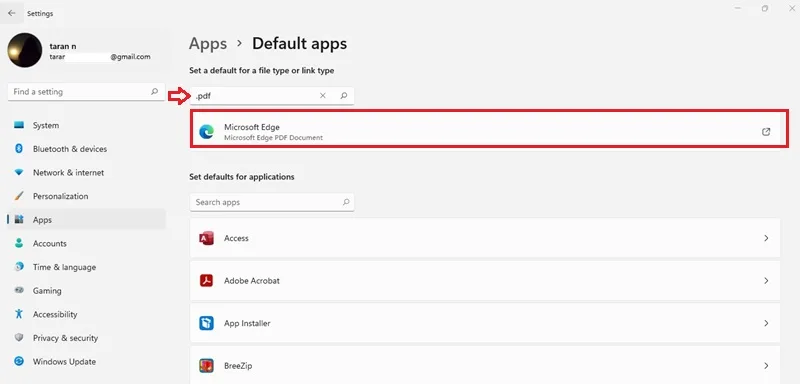Expand the App Installer defaults chevron
The width and height of the screenshot is (800, 384).
point(766,323)
